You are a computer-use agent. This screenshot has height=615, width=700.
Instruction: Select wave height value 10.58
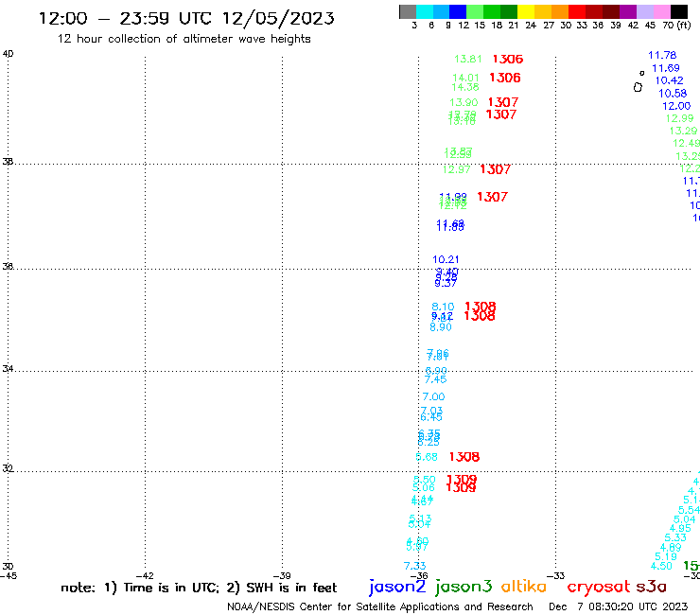click(x=673, y=94)
